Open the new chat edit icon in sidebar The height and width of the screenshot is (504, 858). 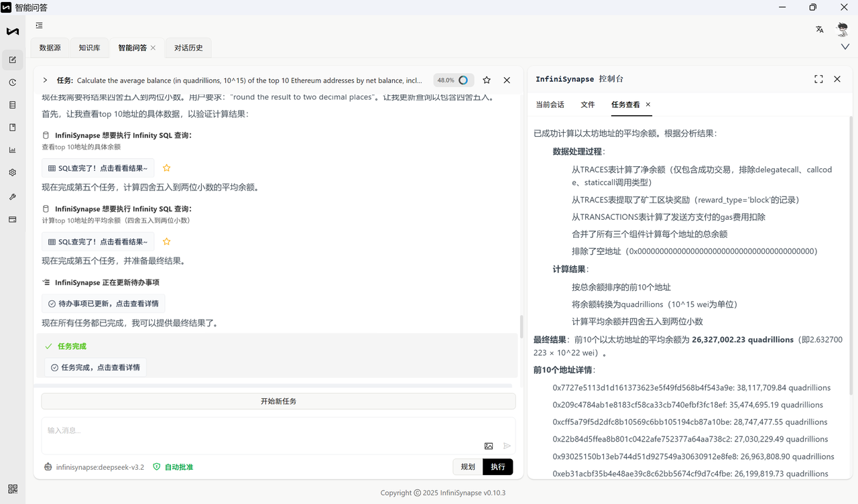(x=12, y=60)
